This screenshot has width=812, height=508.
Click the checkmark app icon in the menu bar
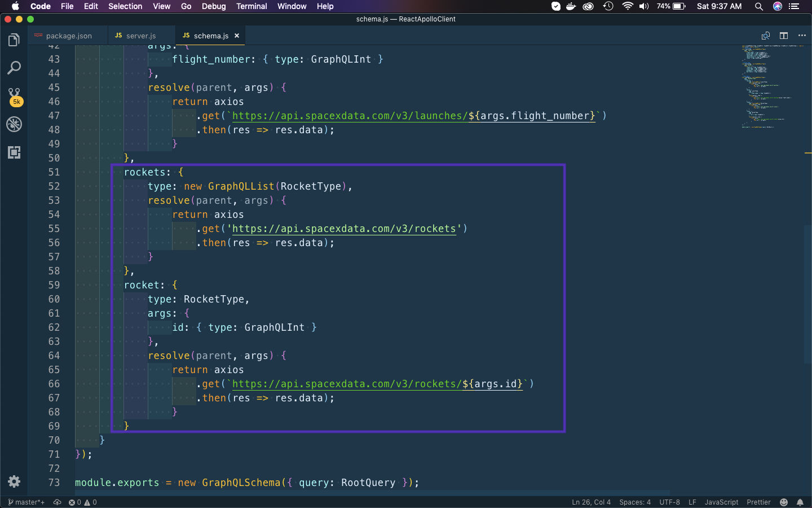coord(556,6)
